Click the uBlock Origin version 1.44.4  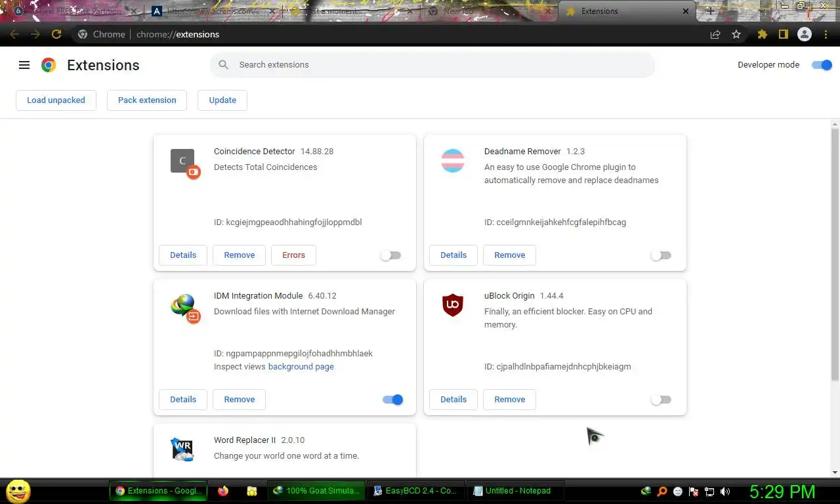click(x=552, y=296)
